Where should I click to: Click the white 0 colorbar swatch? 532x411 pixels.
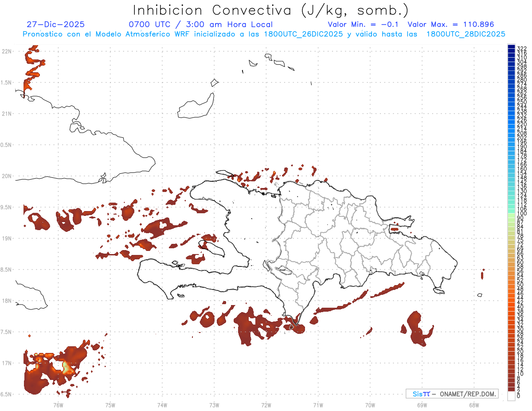(511, 397)
